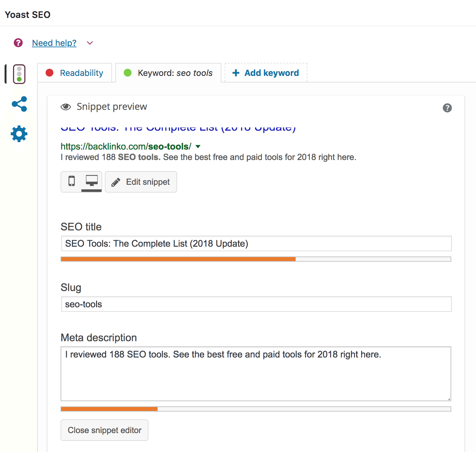476x452 pixels.
Task: Click the Snippet preview heading
Action: click(x=112, y=107)
